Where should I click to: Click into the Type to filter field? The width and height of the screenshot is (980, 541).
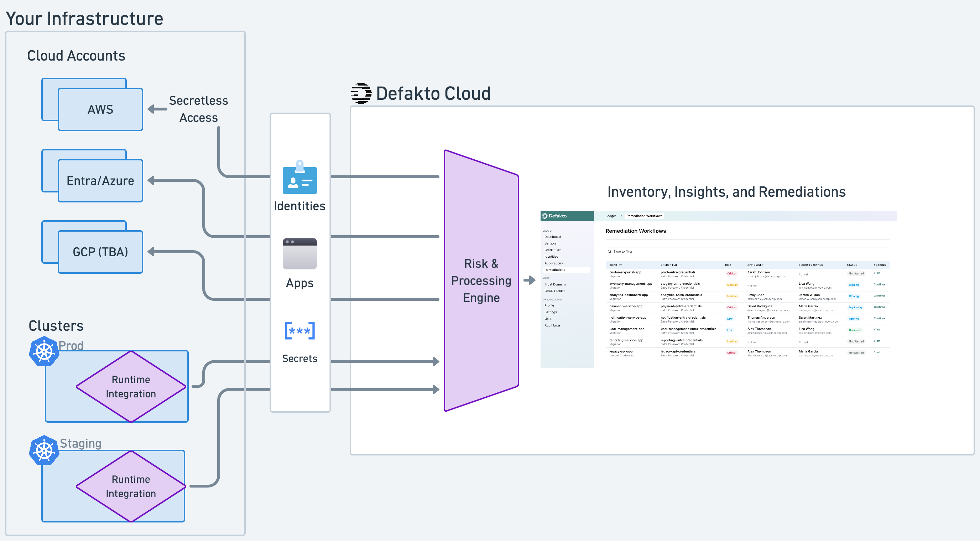click(747, 252)
